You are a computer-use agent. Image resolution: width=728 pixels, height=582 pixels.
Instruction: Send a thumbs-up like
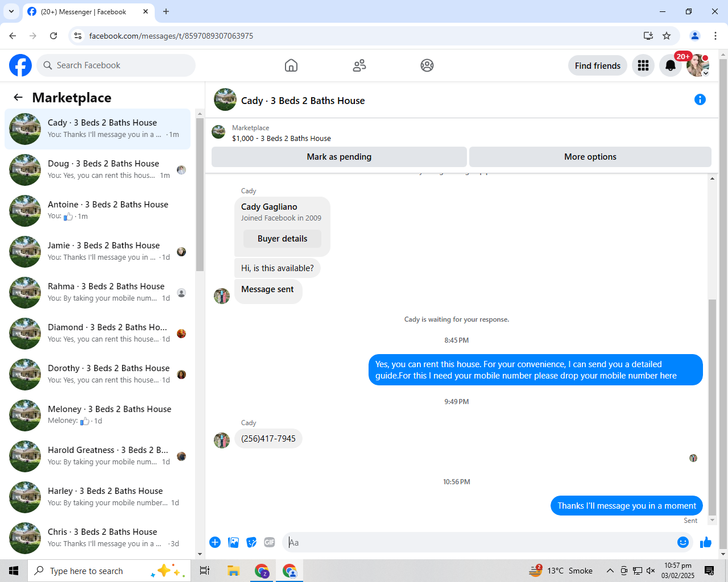[x=706, y=542]
